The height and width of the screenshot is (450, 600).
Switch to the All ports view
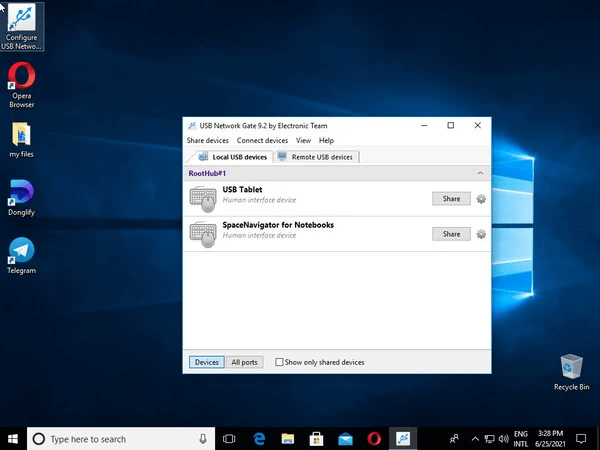tap(244, 362)
